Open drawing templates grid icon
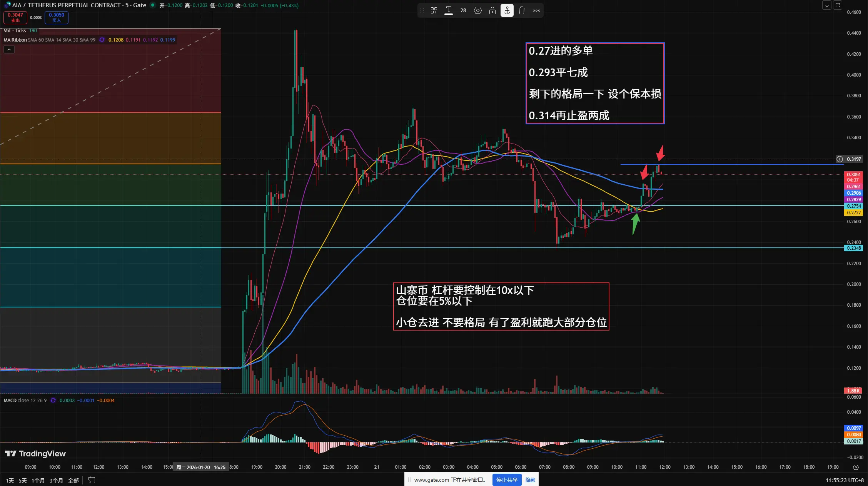Viewport: 868px width, 486px height. click(434, 11)
